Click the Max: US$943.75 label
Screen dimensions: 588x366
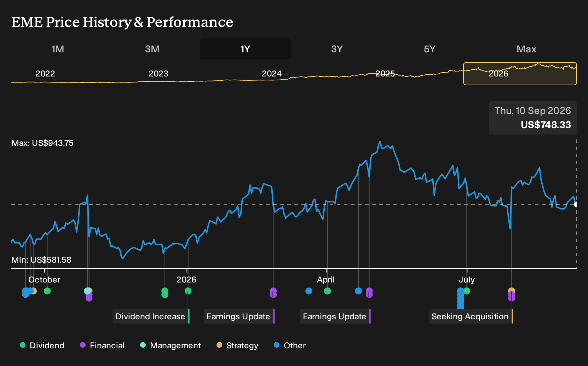point(42,143)
